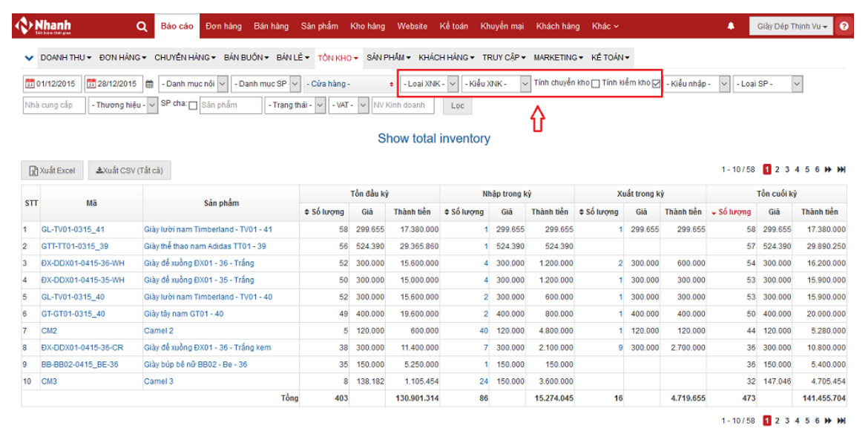Open the search magnifier icon
The image size is (868, 437).
pos(142,26)
